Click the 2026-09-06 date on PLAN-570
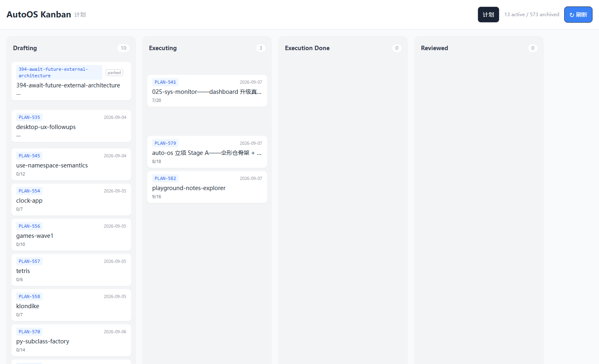 click(x=115, y=332)
